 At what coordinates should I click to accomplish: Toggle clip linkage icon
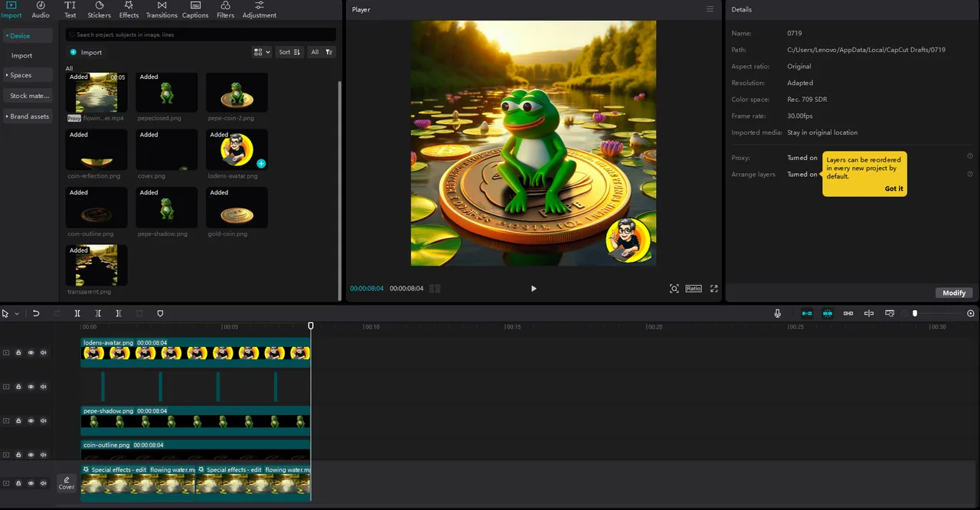coord(848,313)
